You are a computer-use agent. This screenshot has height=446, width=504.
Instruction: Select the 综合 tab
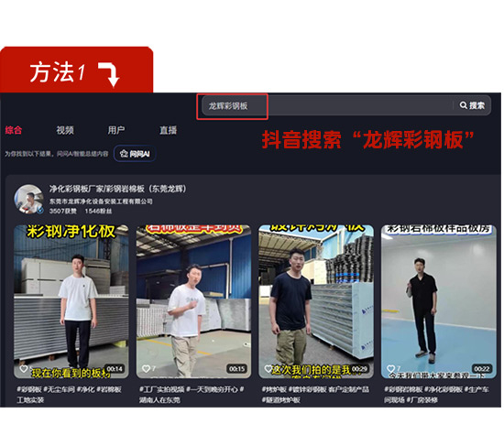[x=14, y=130]
